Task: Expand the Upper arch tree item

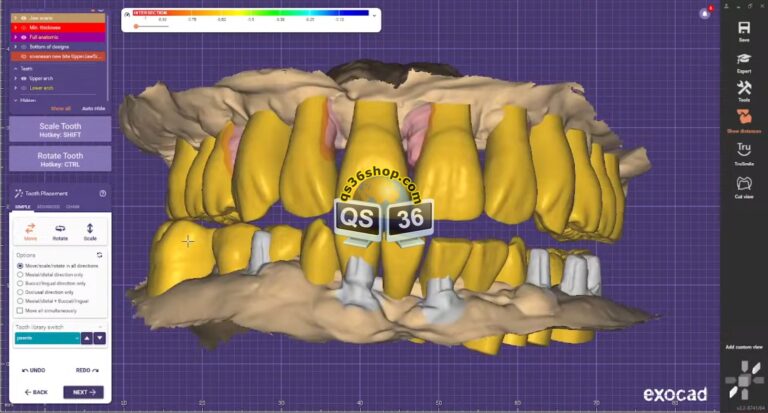Action: (15, 79)
